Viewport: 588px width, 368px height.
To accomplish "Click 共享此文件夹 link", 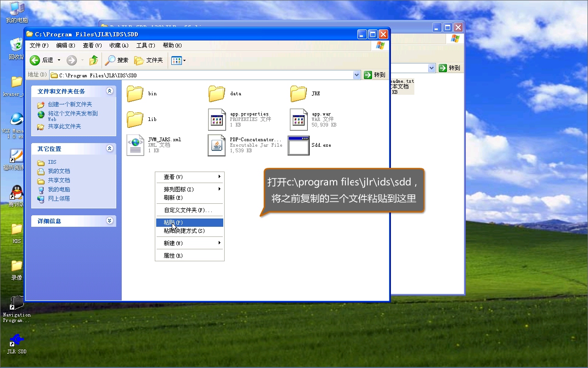I will (64, 126).
